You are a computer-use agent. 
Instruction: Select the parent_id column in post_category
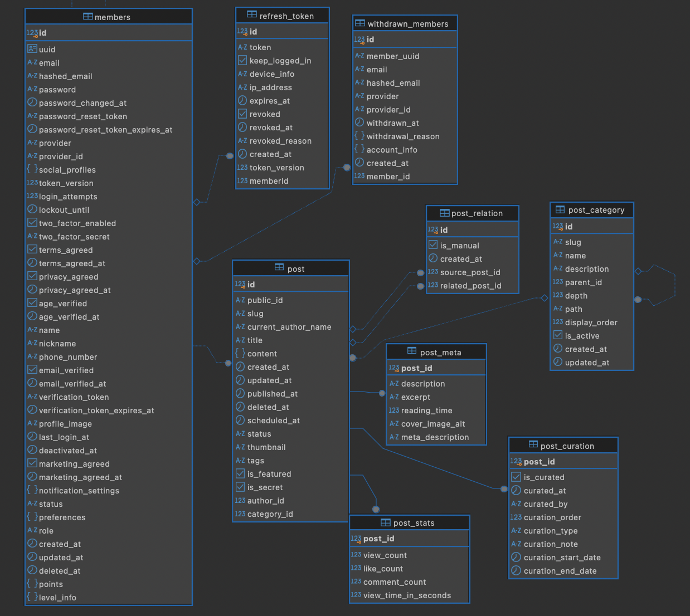click(x=592, y=282)
